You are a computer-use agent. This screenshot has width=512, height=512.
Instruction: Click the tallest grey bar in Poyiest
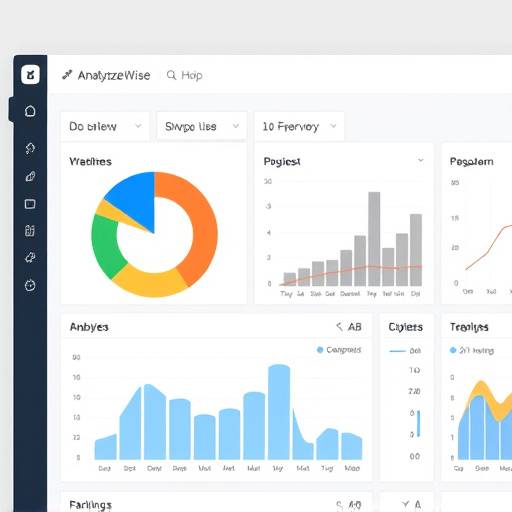click(374, 239)
